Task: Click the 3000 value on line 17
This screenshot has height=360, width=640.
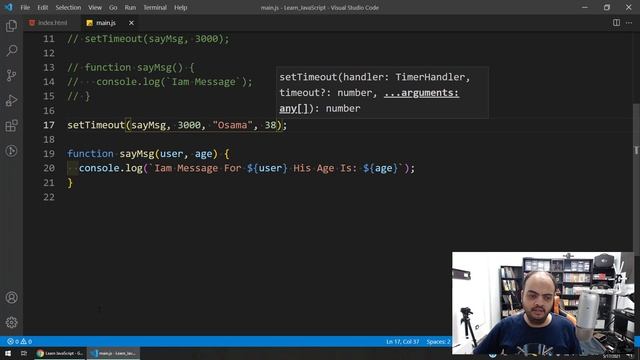Action: [x=189, y=125]
